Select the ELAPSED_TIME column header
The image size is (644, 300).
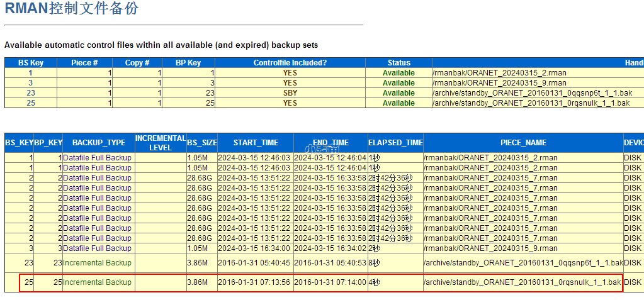click(395, 143)
